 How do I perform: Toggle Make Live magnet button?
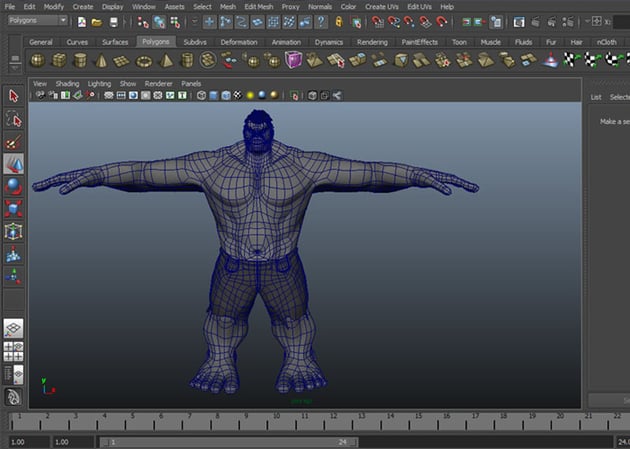(x=442, y=22)
